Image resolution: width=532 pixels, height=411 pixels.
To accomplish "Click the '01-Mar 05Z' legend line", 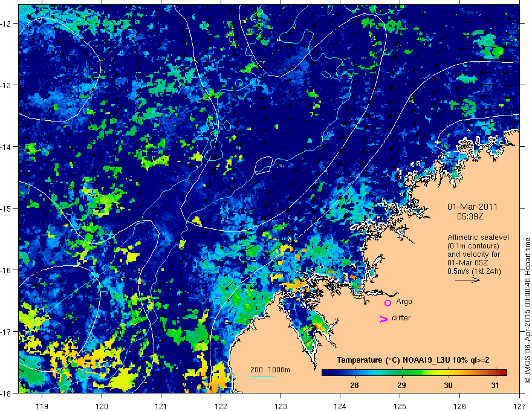I will tap(469, 263).
